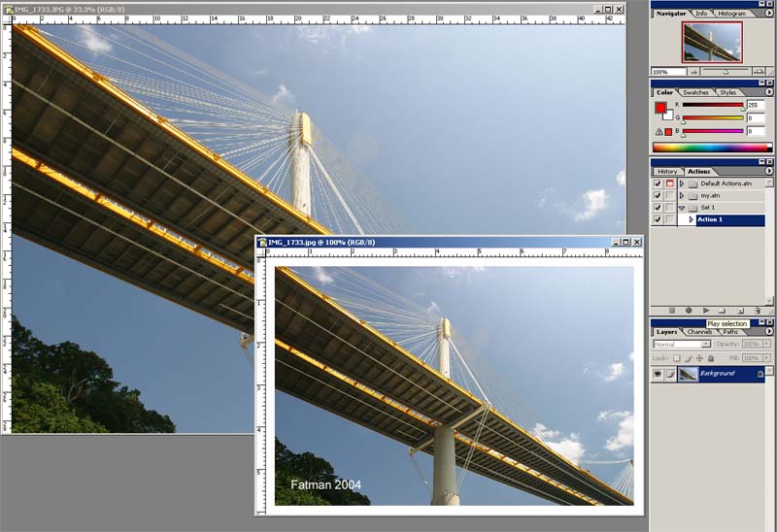Image resolution: width=777 pixels, height=532 pixels.
Task: Click the trash icon in Actions panel
Action: point(758,311)
